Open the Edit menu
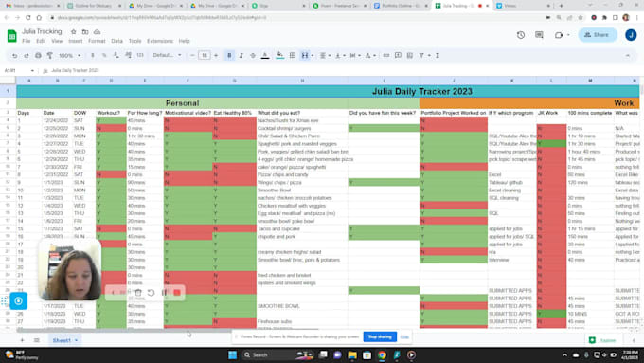 pyautogui.click(x=41, y=41)
